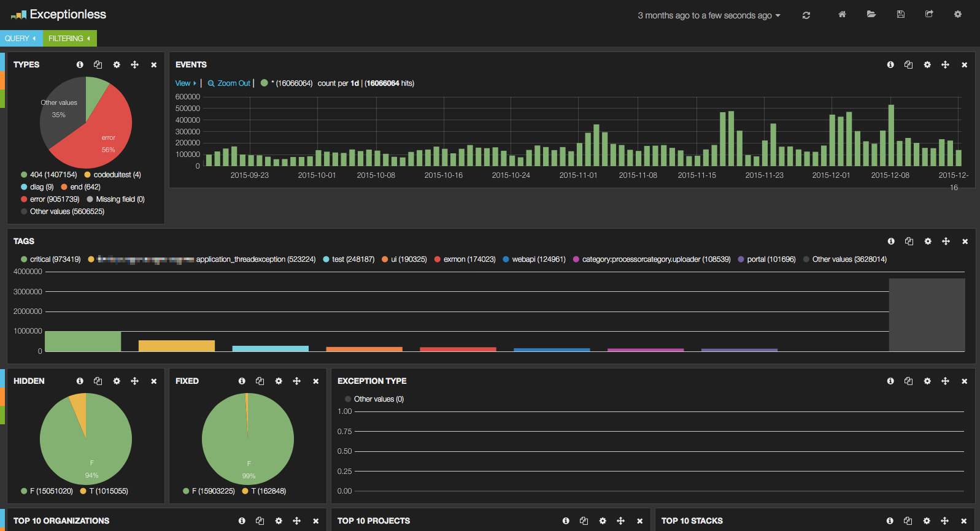This screenshot has width=980, height=531.
Task: Go to dashboard home icon
Action: click(842, 14)
